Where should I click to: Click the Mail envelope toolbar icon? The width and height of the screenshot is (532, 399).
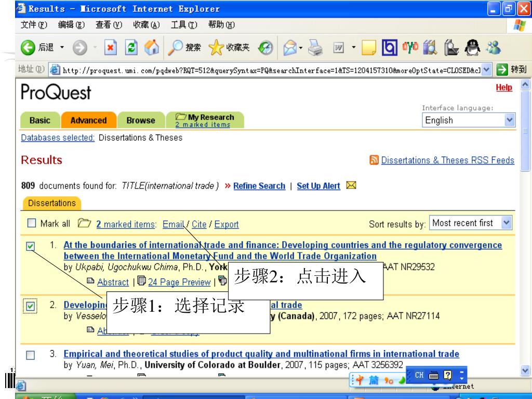[x=290, y=47]
